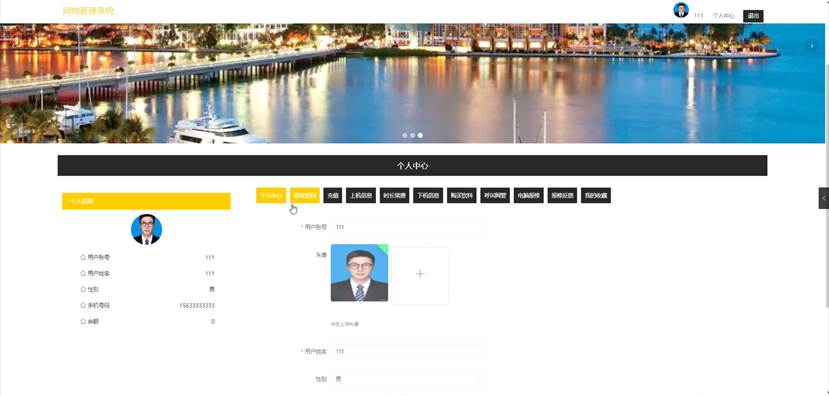Switch to the 购买饮料 tab

(x=462, y=196)
